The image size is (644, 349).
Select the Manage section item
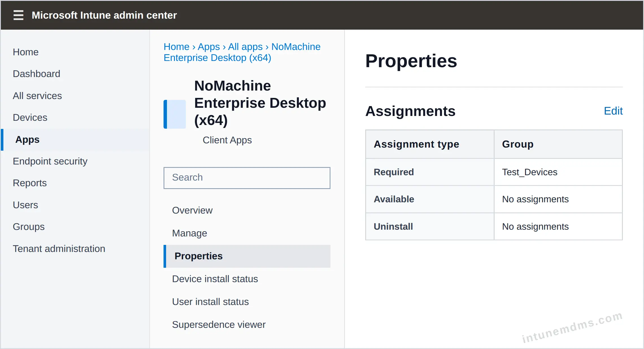(x=247, y=233)
